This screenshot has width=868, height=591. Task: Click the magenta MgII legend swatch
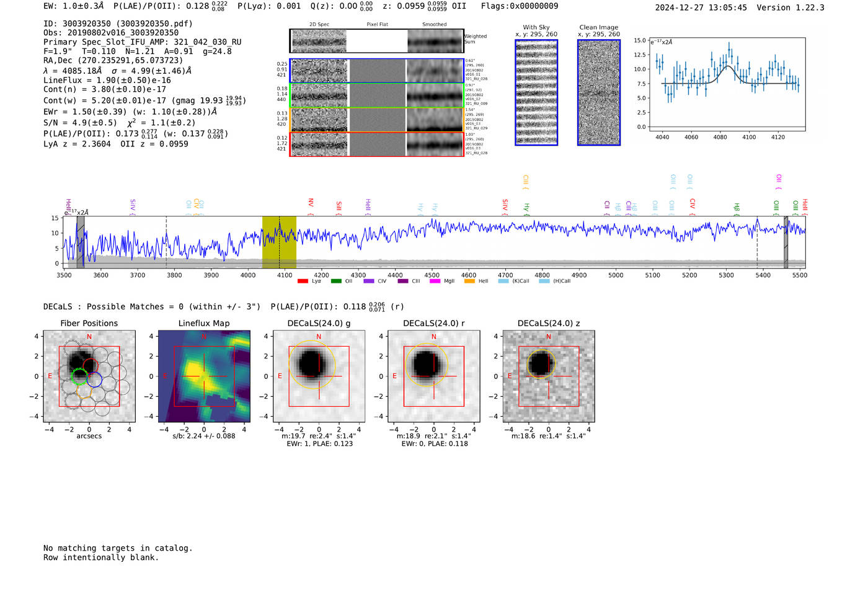tap(435, 281)
